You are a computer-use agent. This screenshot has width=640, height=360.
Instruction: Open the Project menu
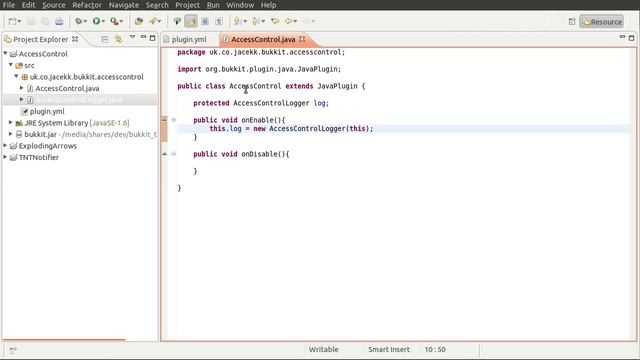(x=187, y=5)
